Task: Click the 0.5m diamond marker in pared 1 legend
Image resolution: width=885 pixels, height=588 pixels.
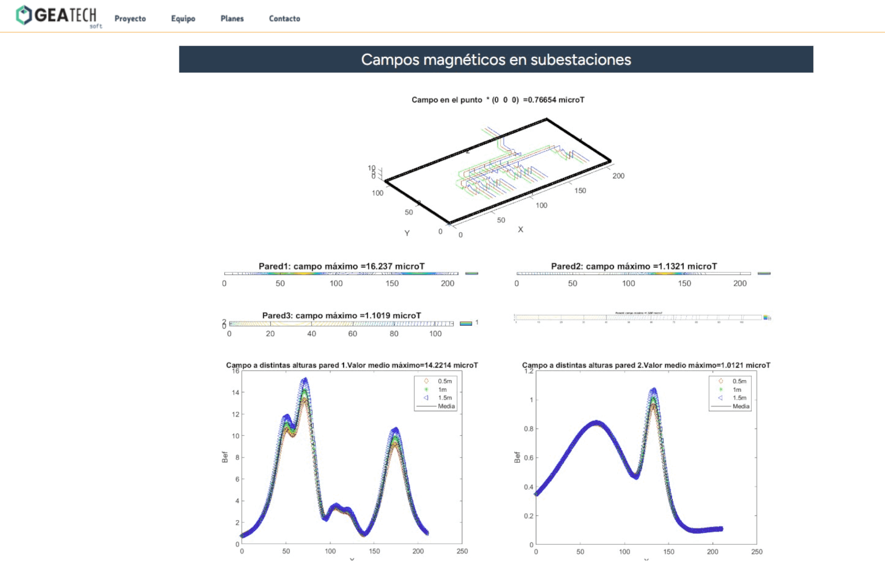Action: 426,381
